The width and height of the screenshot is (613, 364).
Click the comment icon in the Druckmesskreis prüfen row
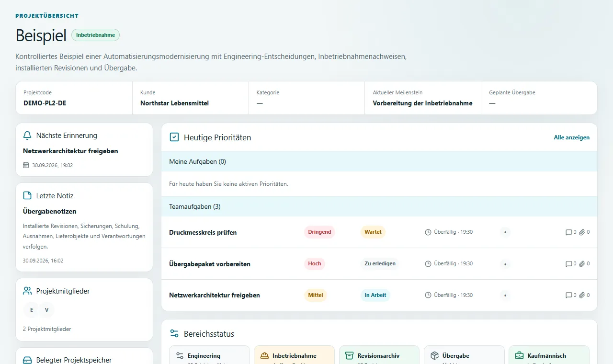click(x=568, y=232)
